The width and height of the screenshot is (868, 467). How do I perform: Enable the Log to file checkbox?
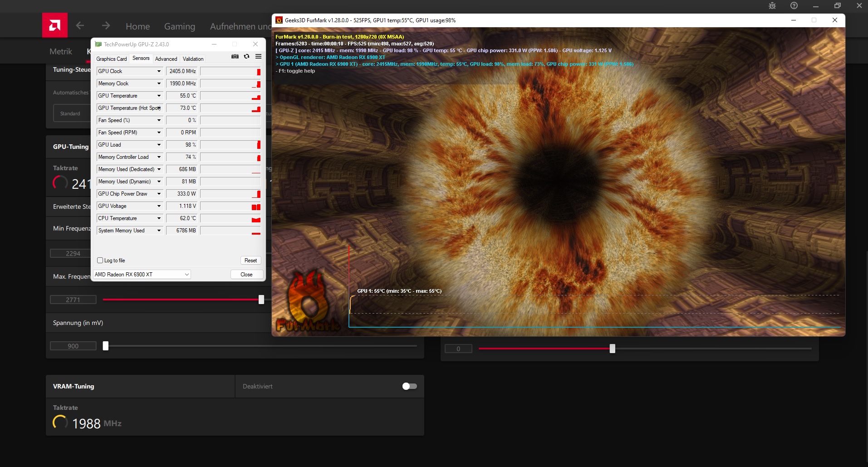pyautogui.click(x=100, y=261)
